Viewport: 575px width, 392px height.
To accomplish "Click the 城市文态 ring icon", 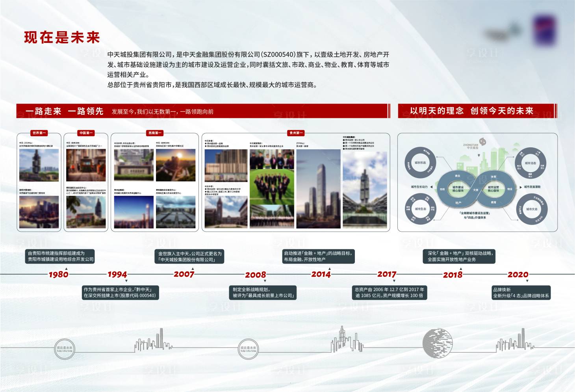I will pyautogui.click(x=531, y=209).
